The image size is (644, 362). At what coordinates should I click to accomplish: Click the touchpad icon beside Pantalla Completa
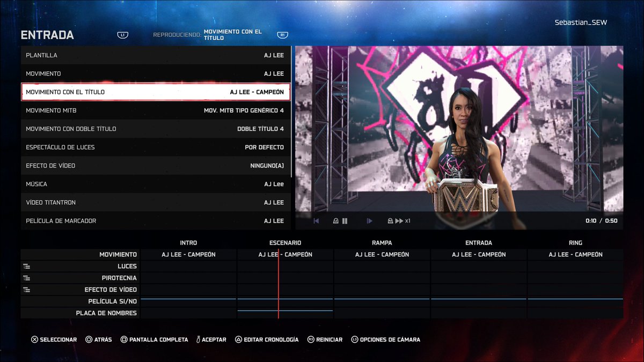[x=124, y=339]
